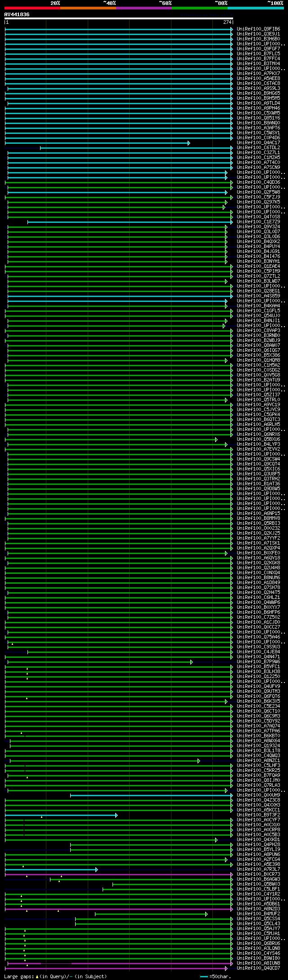Click the cyan alignment bar for UniRef100_Q00UH9
The image size is (288, 980).
point(152,795)
